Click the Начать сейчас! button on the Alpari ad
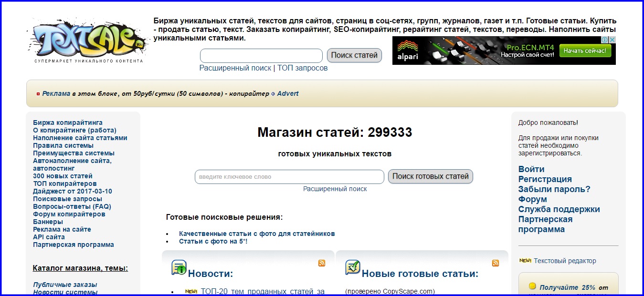644x296 pixels. tap(585, 51)
